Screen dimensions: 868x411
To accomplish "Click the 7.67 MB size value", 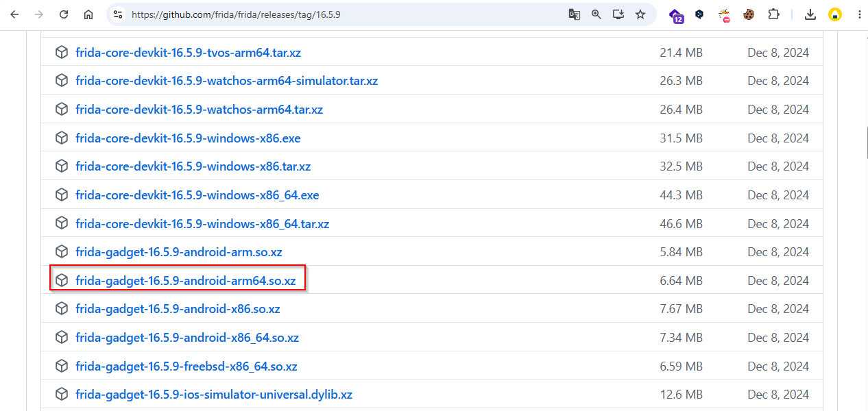I will (681, 309).
